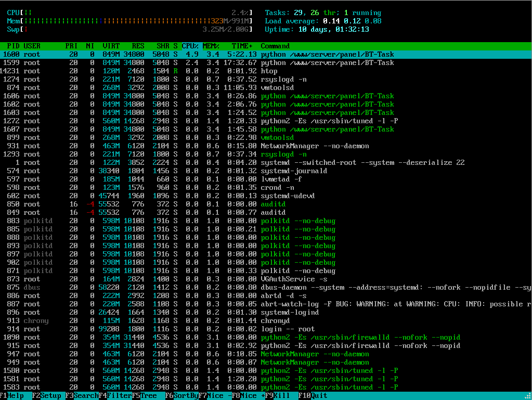Sort by the PID column header
Viewport: 532px width, 400px height.
[x=13, y=46]
